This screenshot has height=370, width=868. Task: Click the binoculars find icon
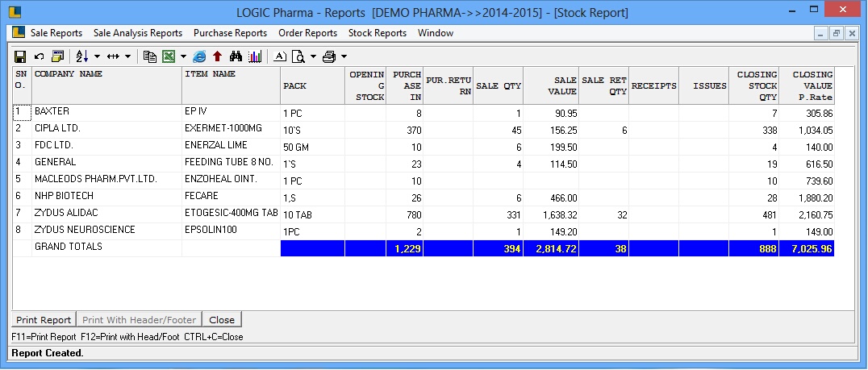[236, 56]
